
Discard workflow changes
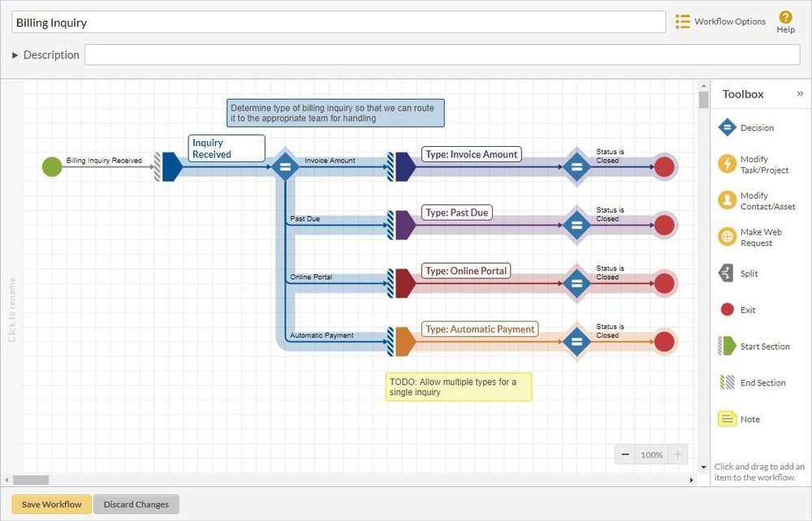[x=136, y=504]
